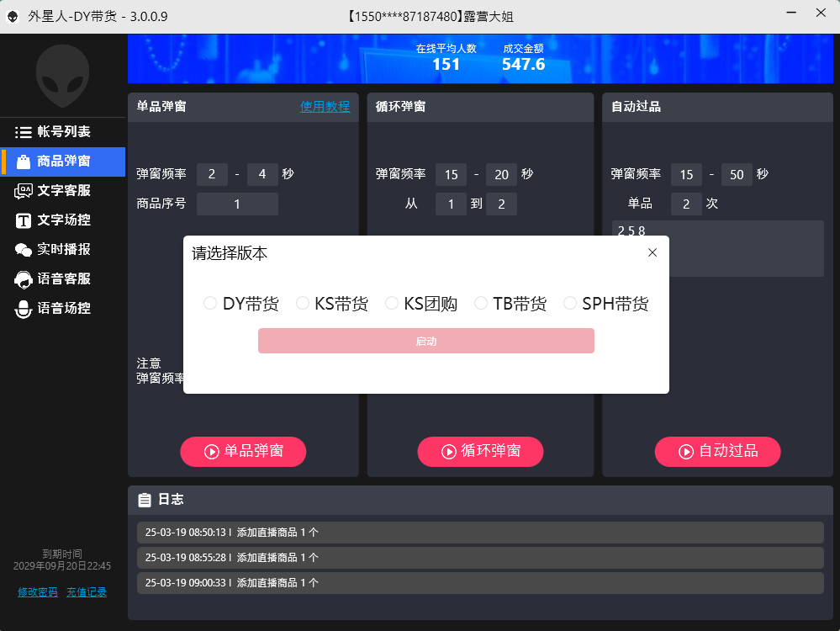Click play icon on 循环弹窗 button
This screenshot has width=840, height=631.
click(448, 452)
